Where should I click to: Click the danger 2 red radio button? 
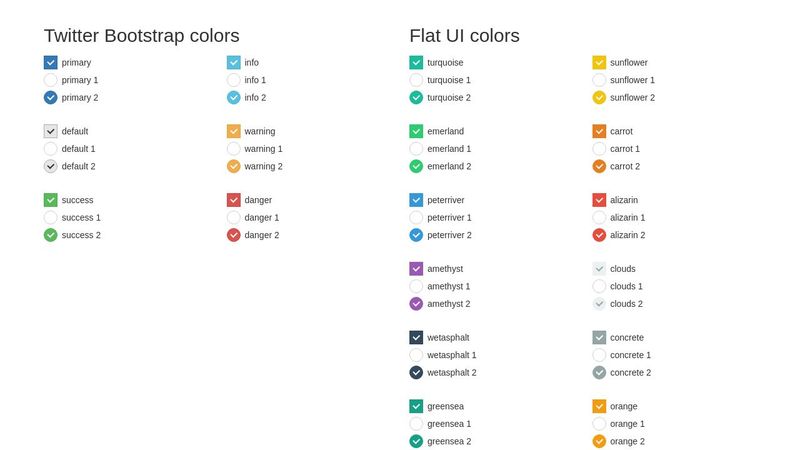point(234,235)
